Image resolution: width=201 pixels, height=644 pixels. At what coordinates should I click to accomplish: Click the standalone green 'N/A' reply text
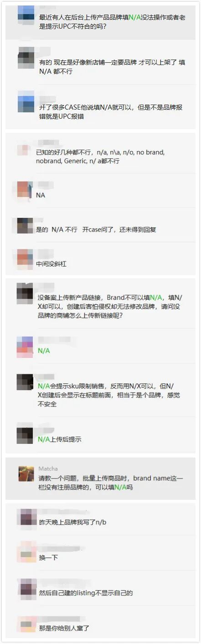[x=44, y=351]
